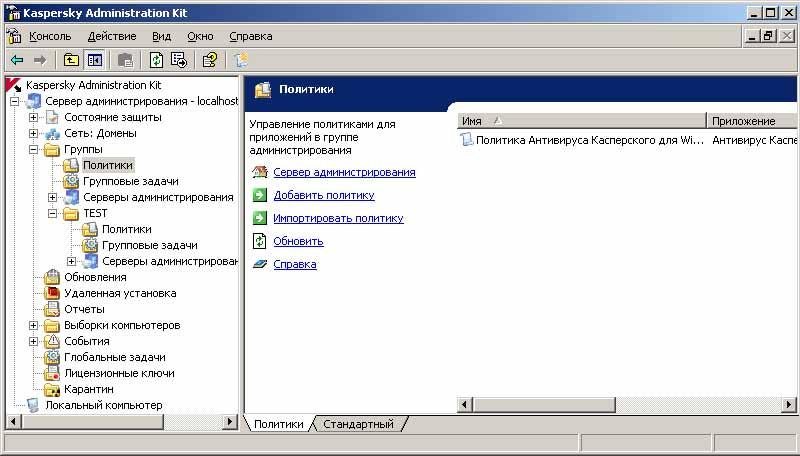Expand Серверы администрирования under Группы
The height and width of the screenshot is (456, 800).
click(x=52, y=197)
